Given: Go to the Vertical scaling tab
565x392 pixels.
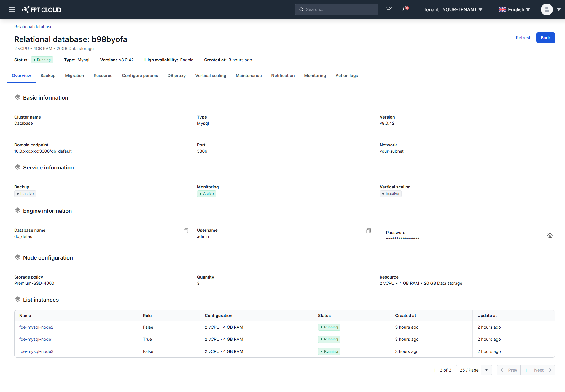Looking at the screenshot, I should [211, 76].
